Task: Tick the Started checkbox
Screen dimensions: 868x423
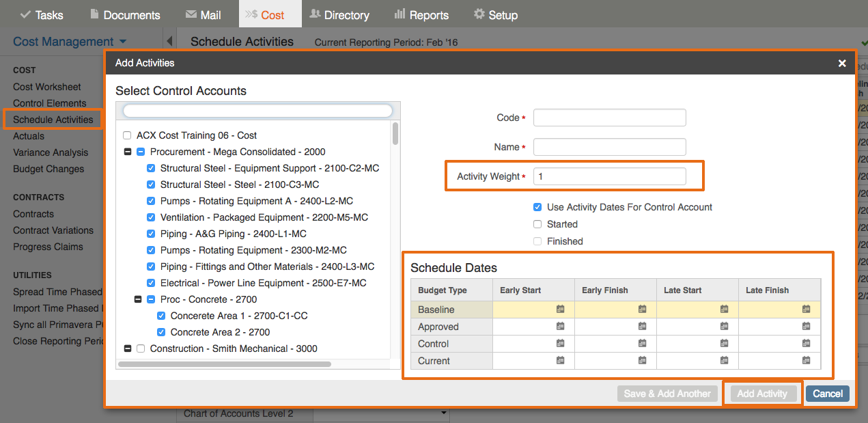Action: 538,224
